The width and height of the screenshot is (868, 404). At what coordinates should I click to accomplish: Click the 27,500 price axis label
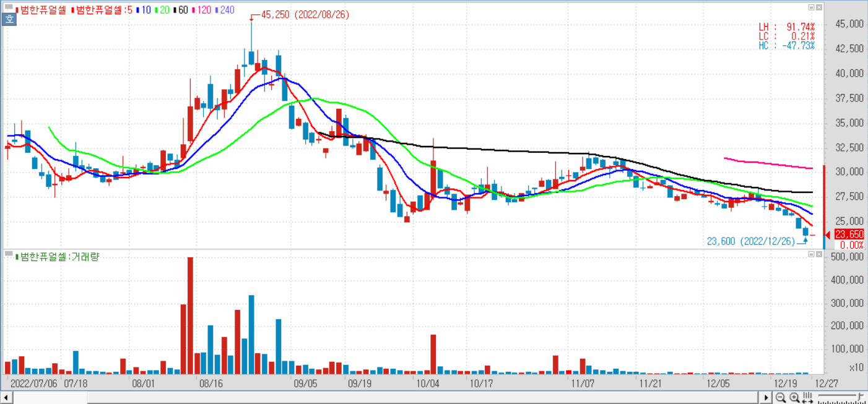[849, 197]
